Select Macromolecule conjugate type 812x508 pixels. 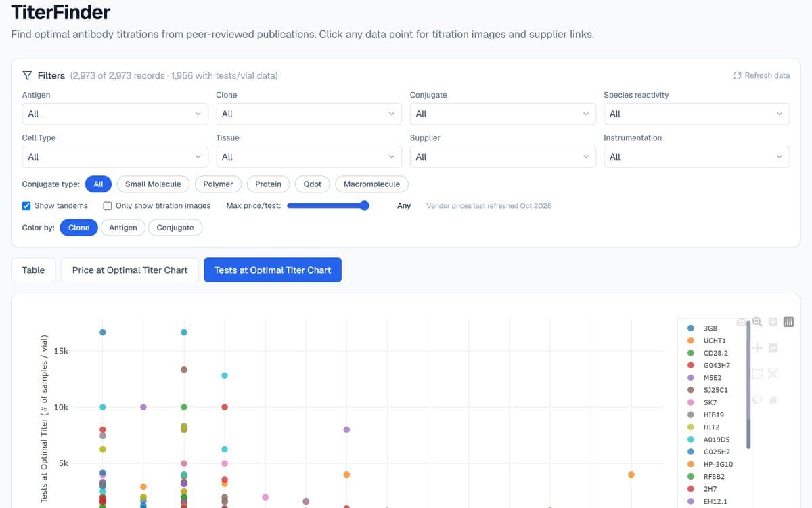pyautogui.click(x=371, y=184)
